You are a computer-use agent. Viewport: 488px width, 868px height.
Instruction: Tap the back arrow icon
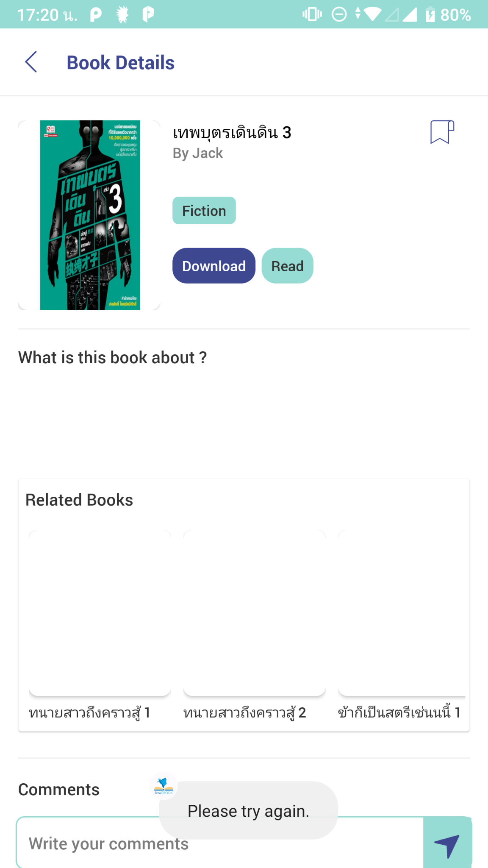click(31, 62)
